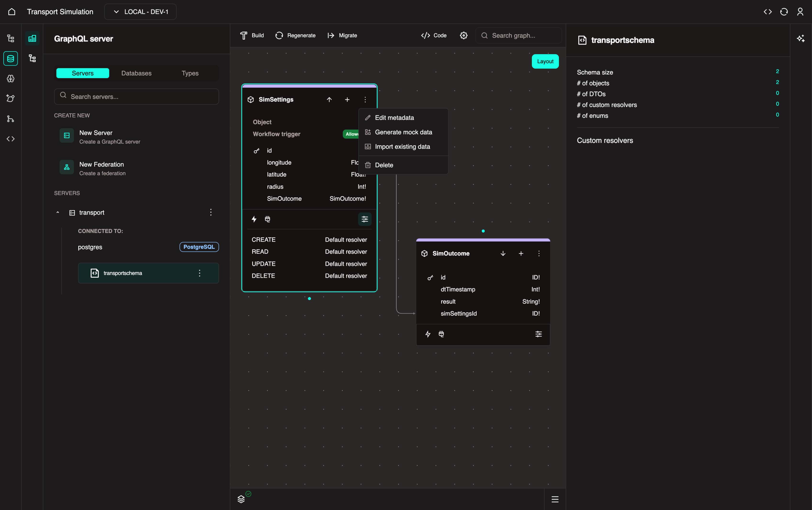Screen dimensions: 812x510
Task: Click the plug icon on SimSettings
Action: pyautogui.click(x=267, y=219)
